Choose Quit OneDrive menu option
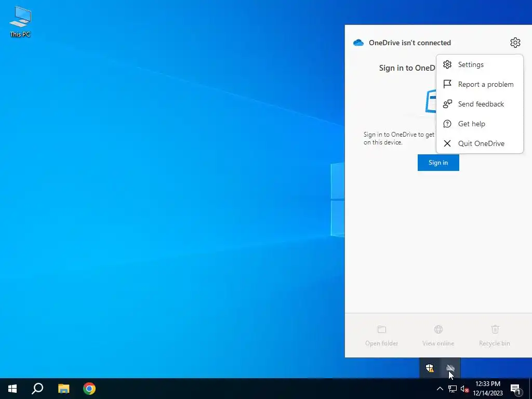This screenshot has width=532, height=399. tap(480, 143)
